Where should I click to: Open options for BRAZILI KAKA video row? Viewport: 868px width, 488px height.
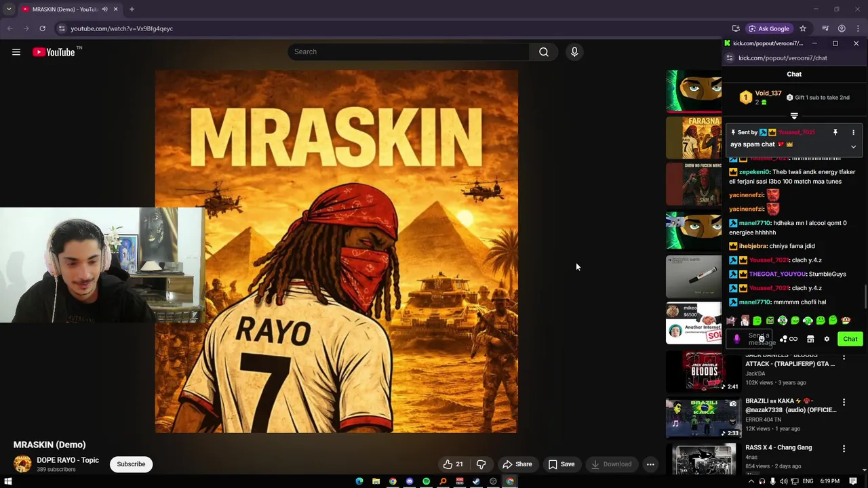click(x=844, y=403)
